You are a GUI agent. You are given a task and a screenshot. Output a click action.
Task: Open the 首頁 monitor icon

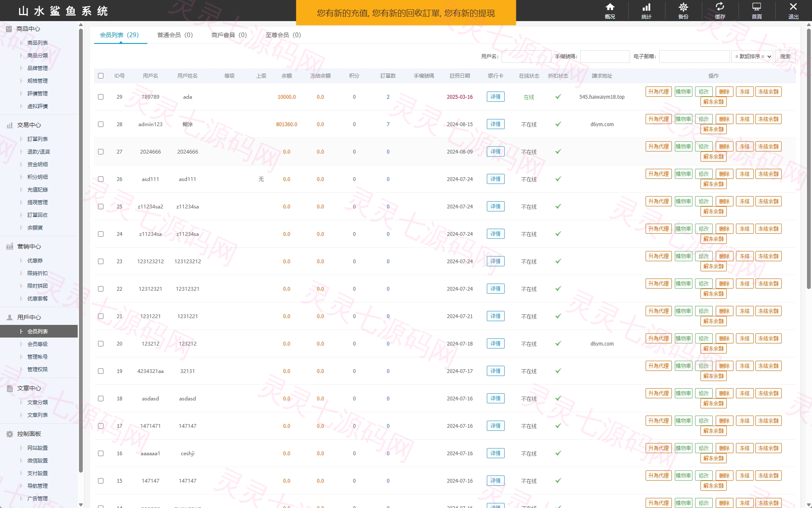click(757, 7)
